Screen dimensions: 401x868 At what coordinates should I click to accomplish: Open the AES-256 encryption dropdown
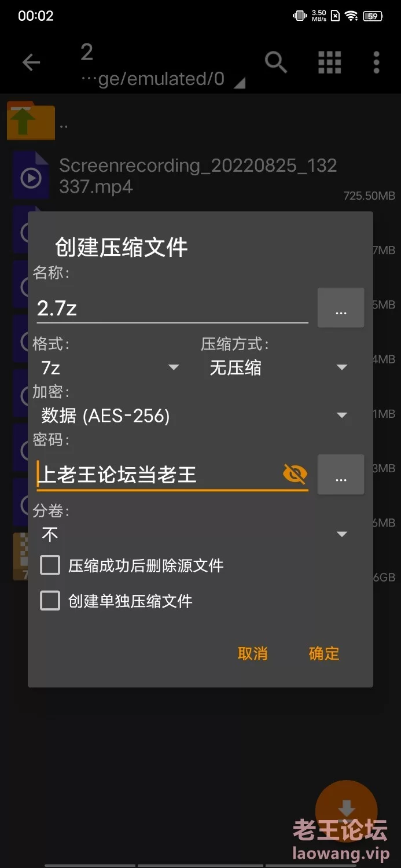[x=193, y=415]
